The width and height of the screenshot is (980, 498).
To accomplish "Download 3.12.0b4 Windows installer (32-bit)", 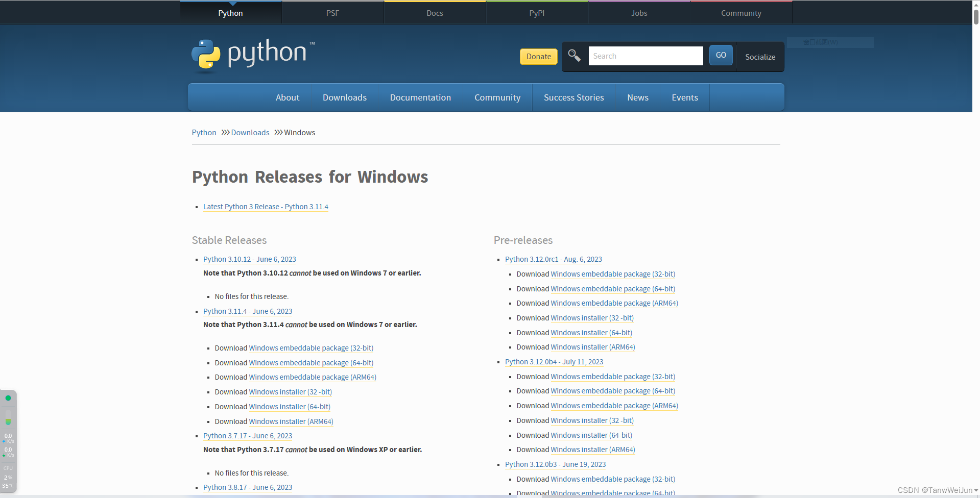I will (x=592, y=420).
